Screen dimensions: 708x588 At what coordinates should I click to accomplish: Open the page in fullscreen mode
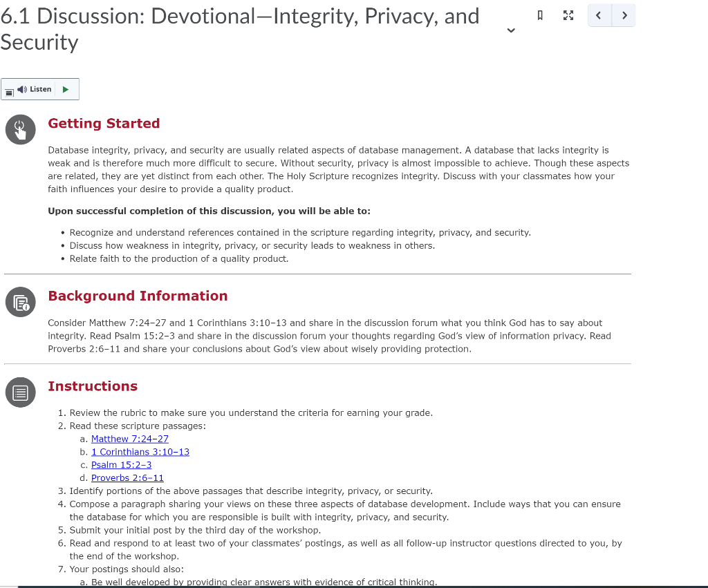568,16
